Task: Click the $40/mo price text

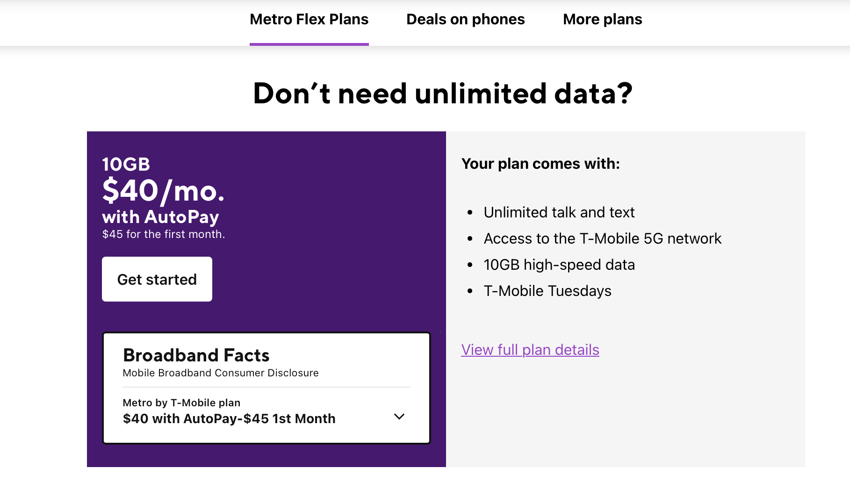Action: (163, 191)
